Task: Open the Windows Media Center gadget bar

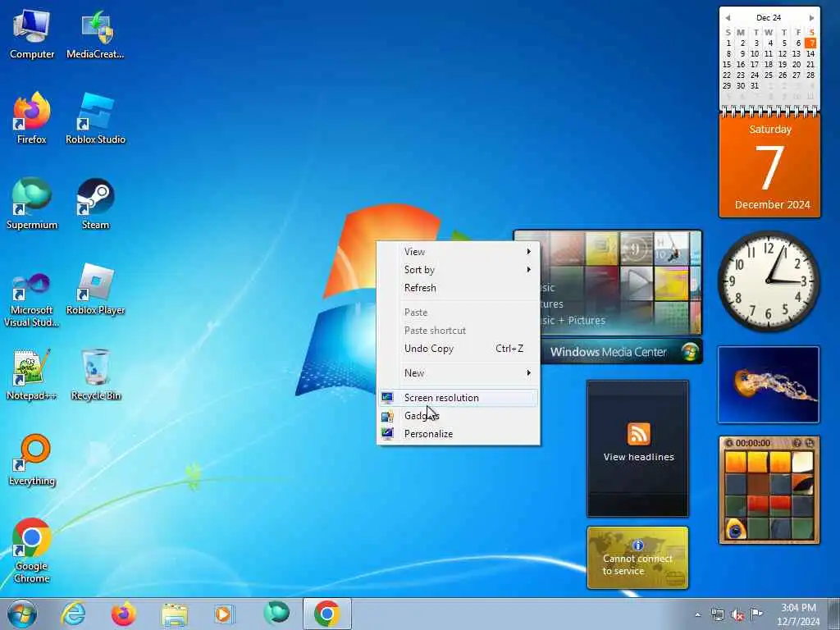Action: pyautogui.click(x=622, y=352)
